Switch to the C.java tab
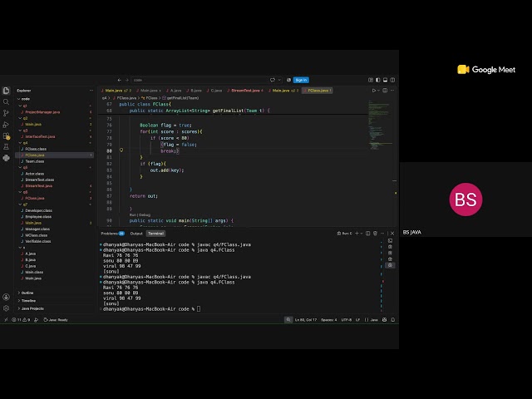Screen dimensions: 532x399 pos(214,91)
